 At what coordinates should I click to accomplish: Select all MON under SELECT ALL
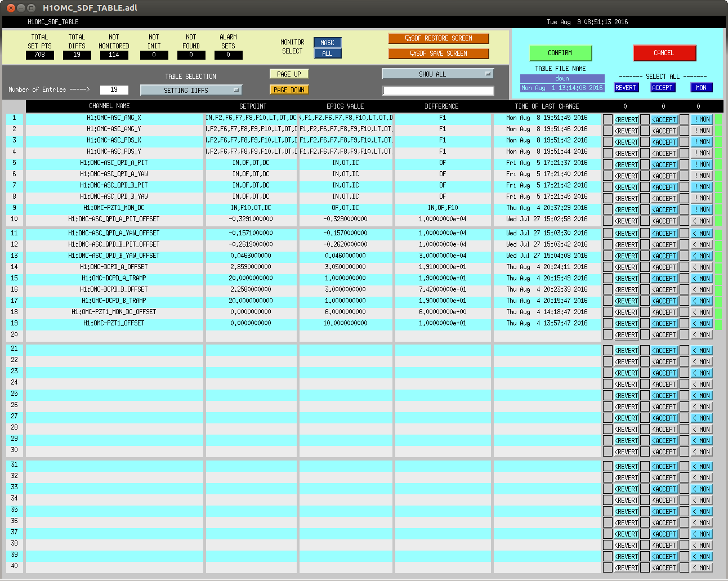coord(702,88)
